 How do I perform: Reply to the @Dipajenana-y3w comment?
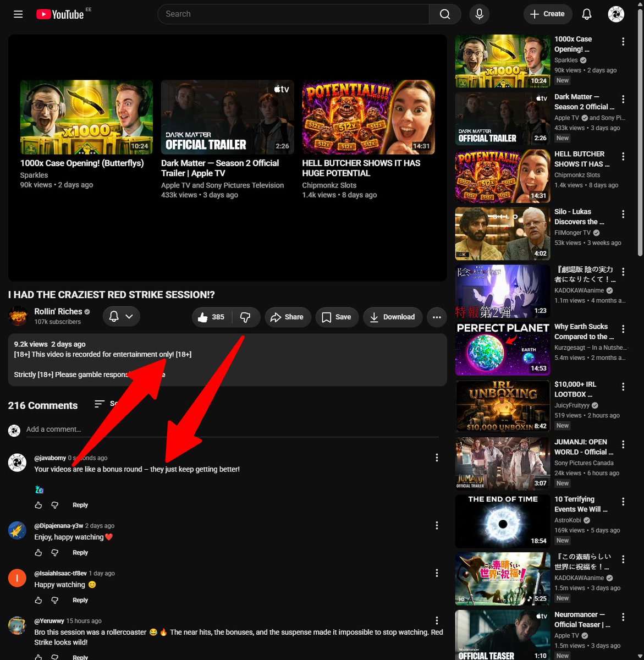pos(80,553)
